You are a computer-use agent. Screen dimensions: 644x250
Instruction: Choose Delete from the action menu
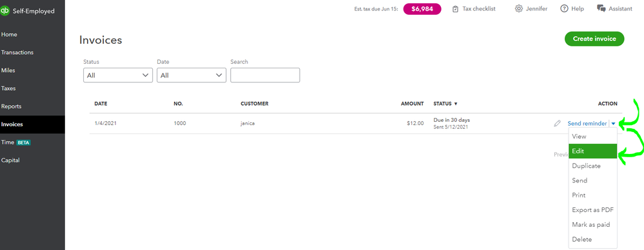(592, 240)
